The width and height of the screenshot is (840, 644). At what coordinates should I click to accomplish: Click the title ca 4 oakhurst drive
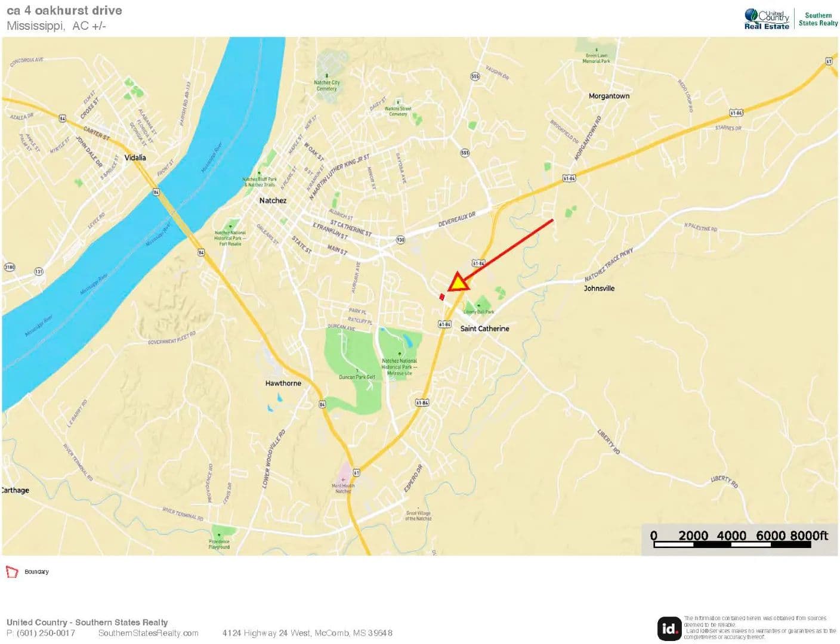[64, 10]
